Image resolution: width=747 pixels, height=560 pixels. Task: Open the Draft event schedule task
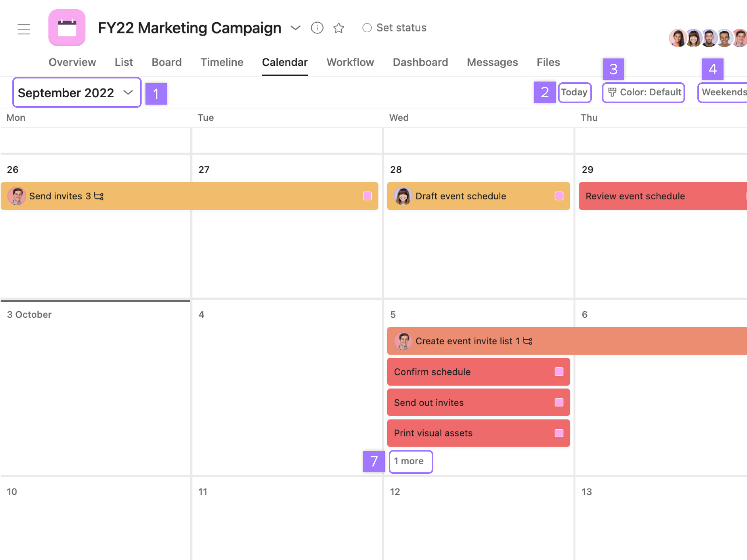point(478,196)
